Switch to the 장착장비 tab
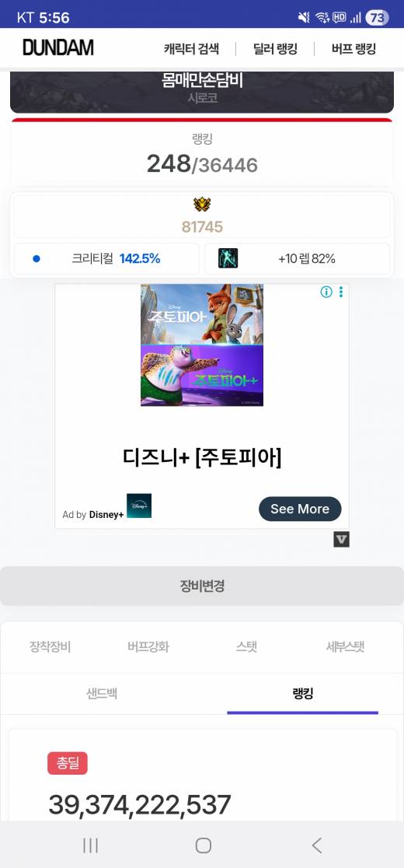 pyautogui.click(x=50, y=646)
